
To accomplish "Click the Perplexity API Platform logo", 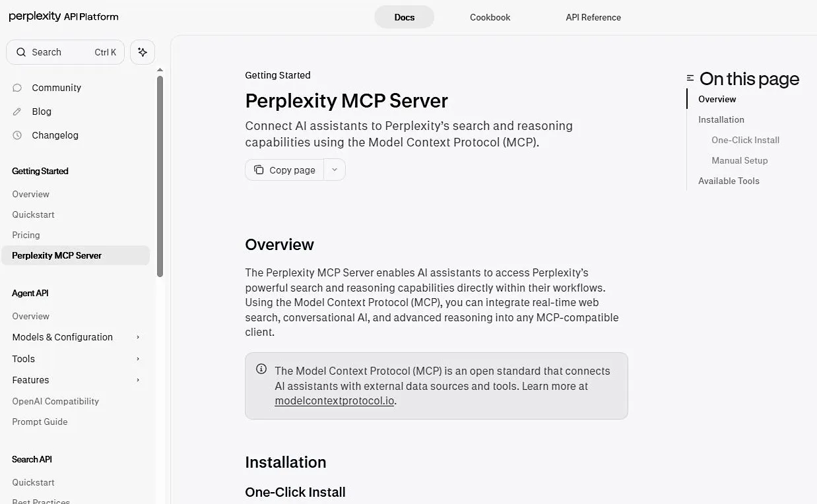I will tap(63, 16).
